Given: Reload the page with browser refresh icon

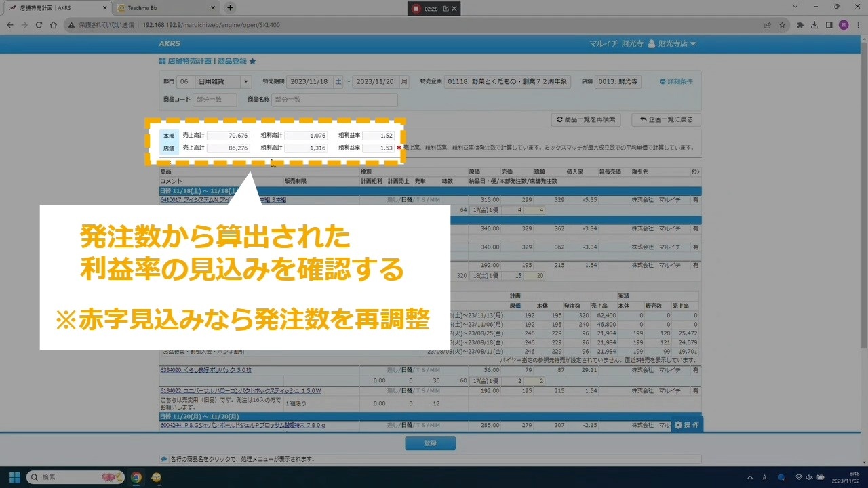Looking at the screenshot, I should click(x=39, y=25).
